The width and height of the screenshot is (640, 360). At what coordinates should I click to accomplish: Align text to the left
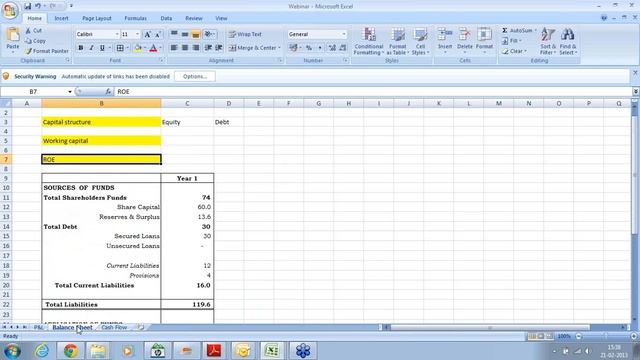point(174,48)
